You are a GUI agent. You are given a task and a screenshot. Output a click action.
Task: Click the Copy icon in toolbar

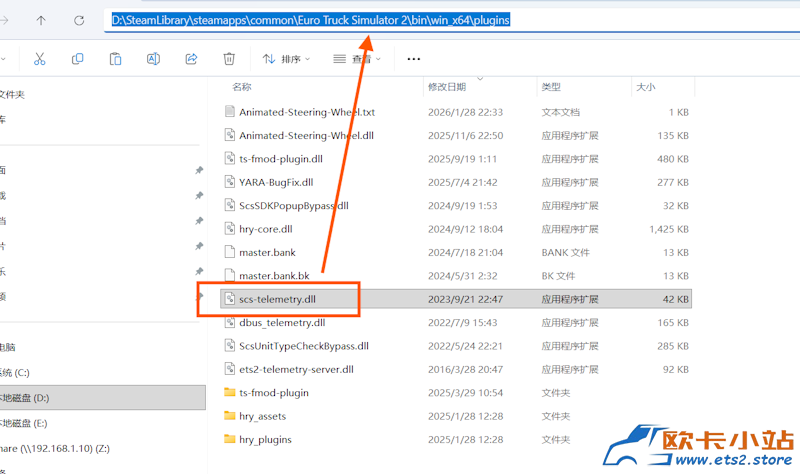[78, 59]
